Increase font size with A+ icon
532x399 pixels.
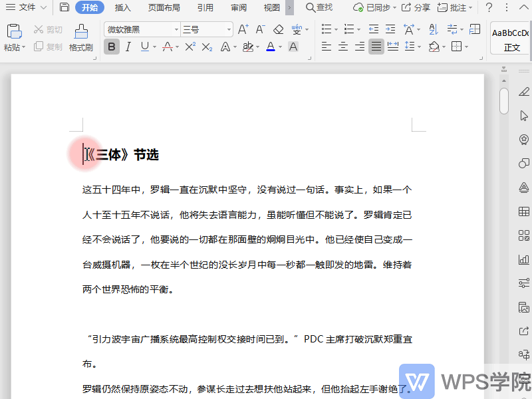tap(243, 29)
